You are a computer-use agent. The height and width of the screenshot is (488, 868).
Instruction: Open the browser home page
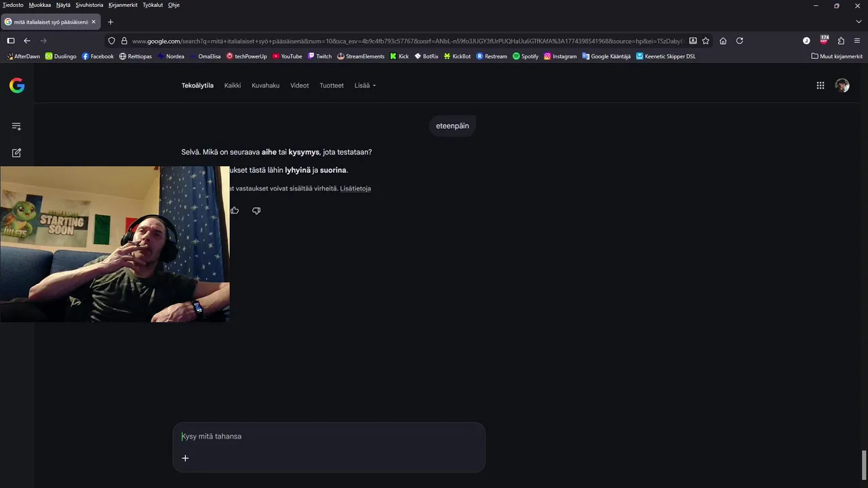[723, 41]
